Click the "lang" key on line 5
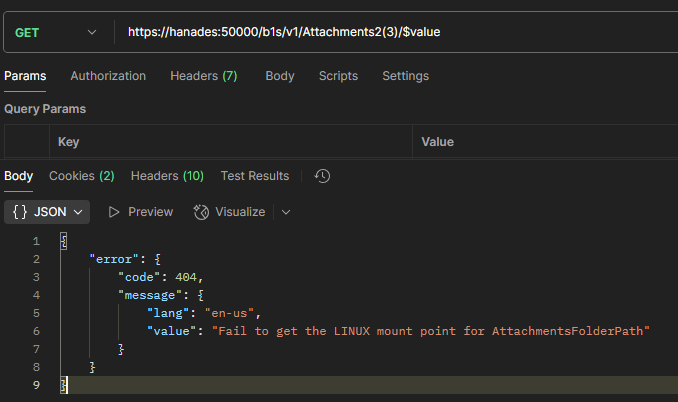The image size is (678, 402). coord(168,313)
